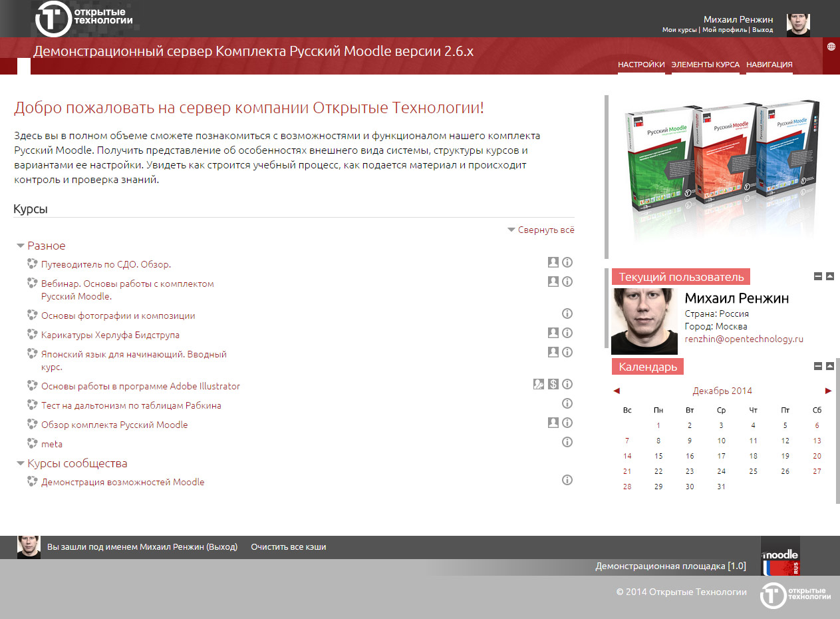Click small avatar in footer bar
Screen dimensions: 840x619
(29, 547)
